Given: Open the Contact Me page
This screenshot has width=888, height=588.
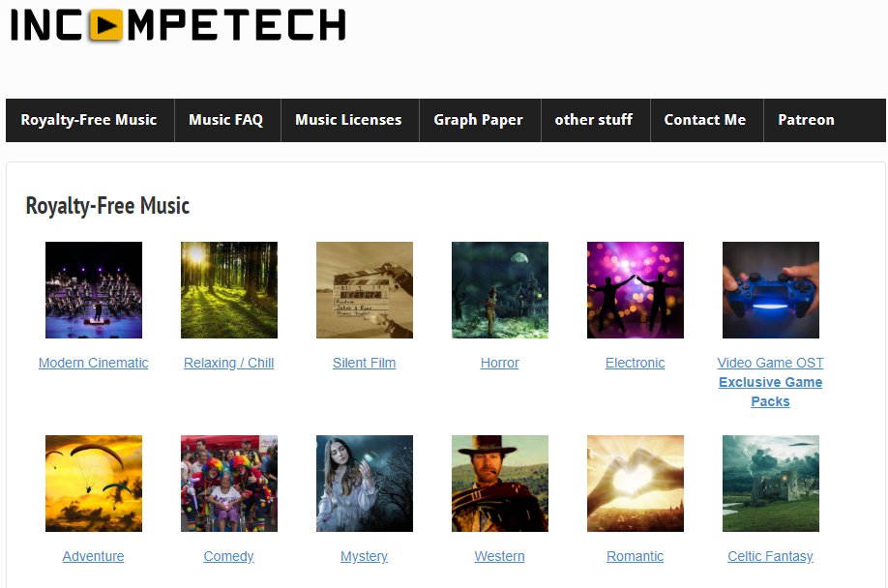Looking at the screenshot, I should tap(704, 120).
